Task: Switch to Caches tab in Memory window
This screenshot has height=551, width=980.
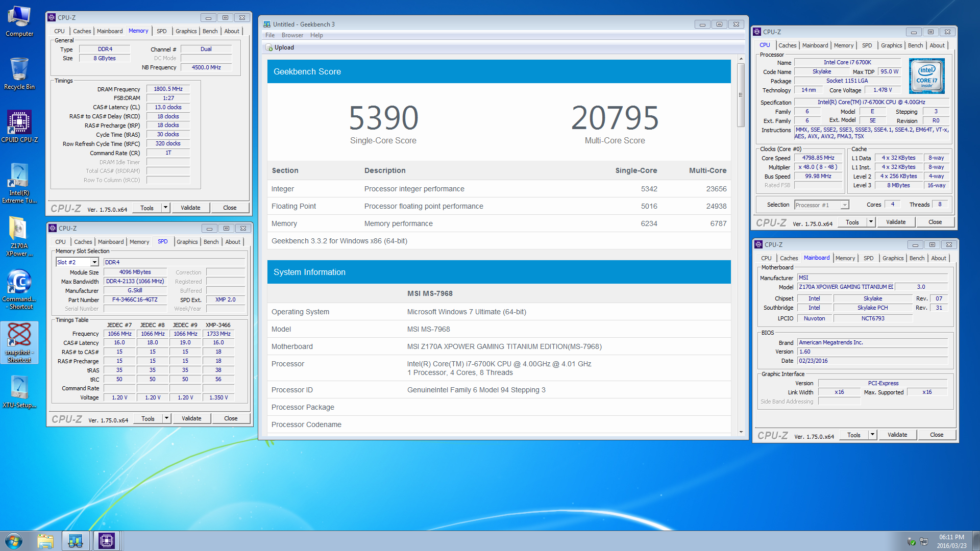Action: tap(82, 31)
